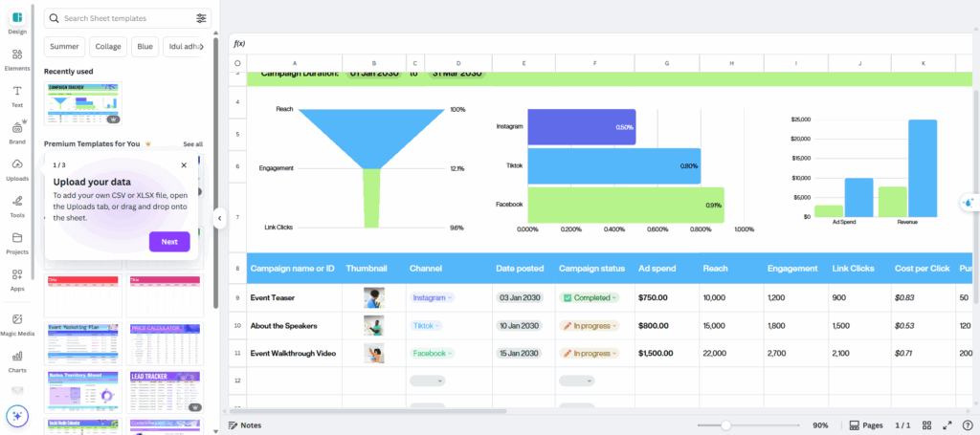Enter fullscreen present mode

(947, 425)
